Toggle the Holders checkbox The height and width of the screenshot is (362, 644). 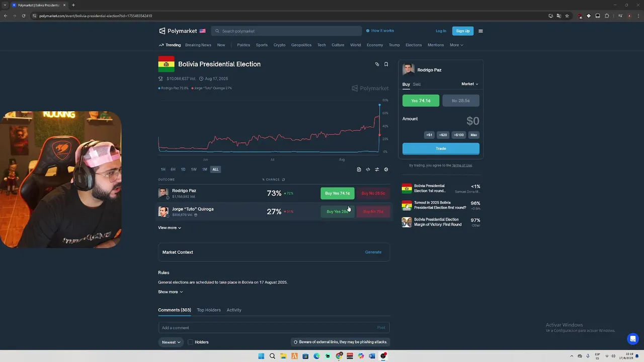(x=190, y=342)
